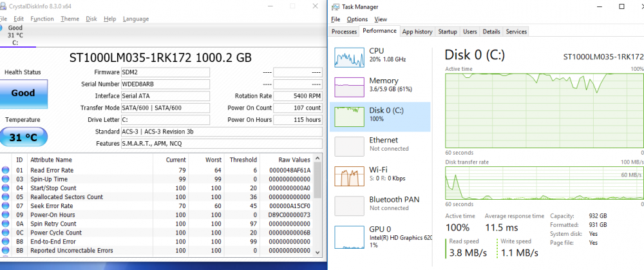This screenshot has width=644, height=270.
Task: Select the Memory graph thumbnail
Action: (349, 87)
